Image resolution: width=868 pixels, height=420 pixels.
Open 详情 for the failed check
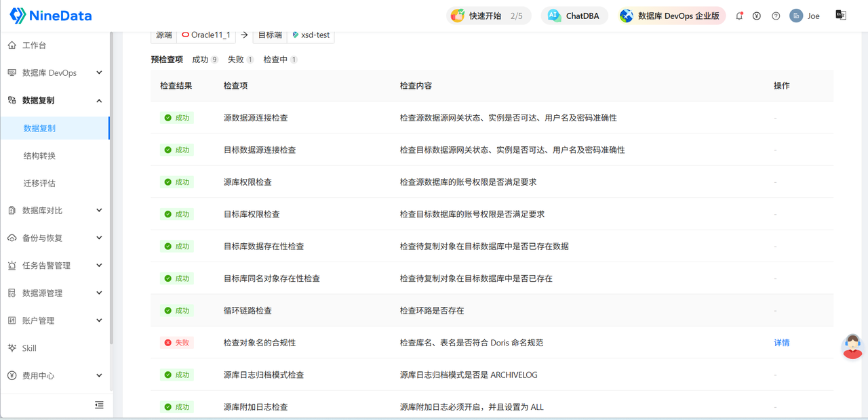tap(782, 343)
